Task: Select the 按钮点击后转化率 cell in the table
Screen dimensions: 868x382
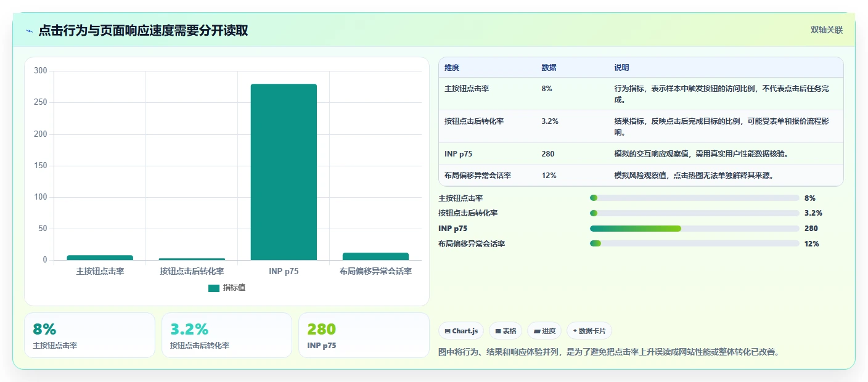Action: pos(474,121)
